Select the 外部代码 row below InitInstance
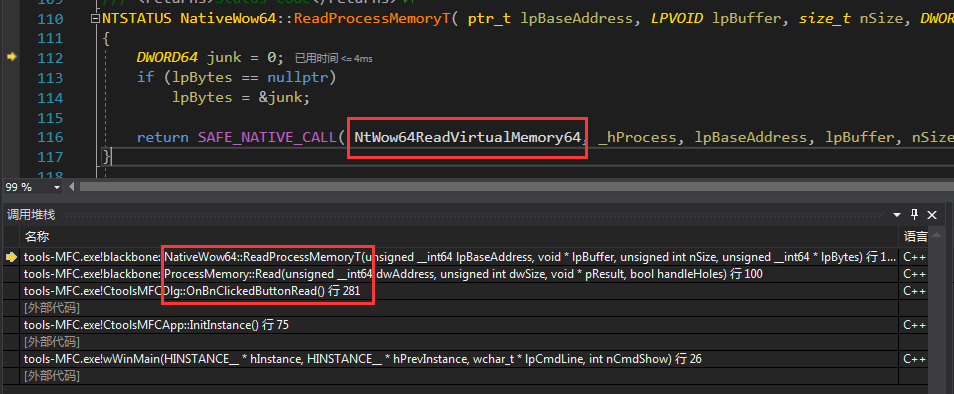Screen dimensions: 954x394 click(459, 342)
